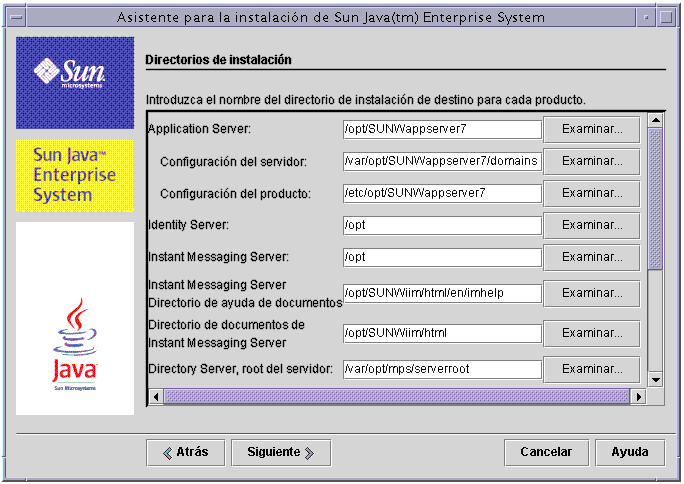Viewport: 684px width, 484px height.
Task: Open the window menu in title bar
Action: point(17,17)
